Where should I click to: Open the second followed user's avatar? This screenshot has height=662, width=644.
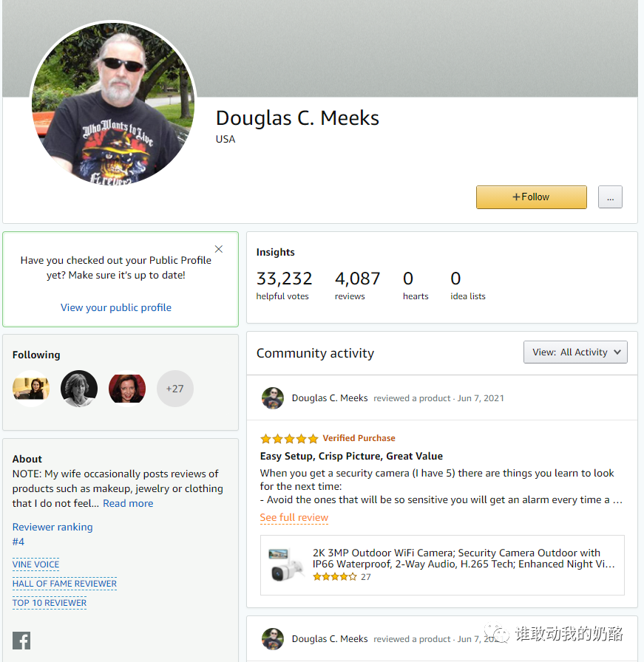[79, 389]
